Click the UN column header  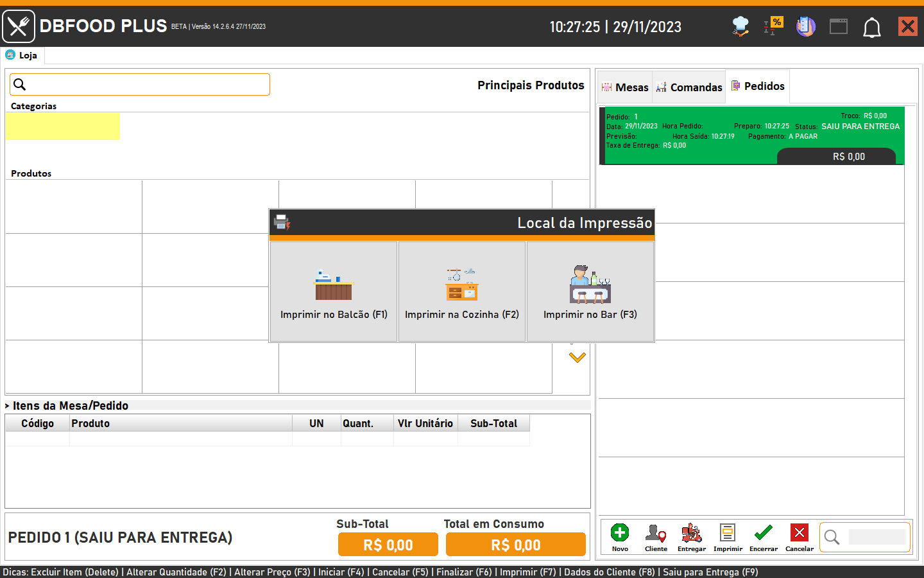(x=316, y=423)
